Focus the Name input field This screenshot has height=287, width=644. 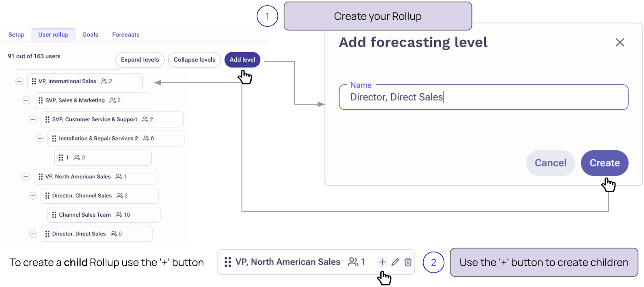(x=483, y=97)
